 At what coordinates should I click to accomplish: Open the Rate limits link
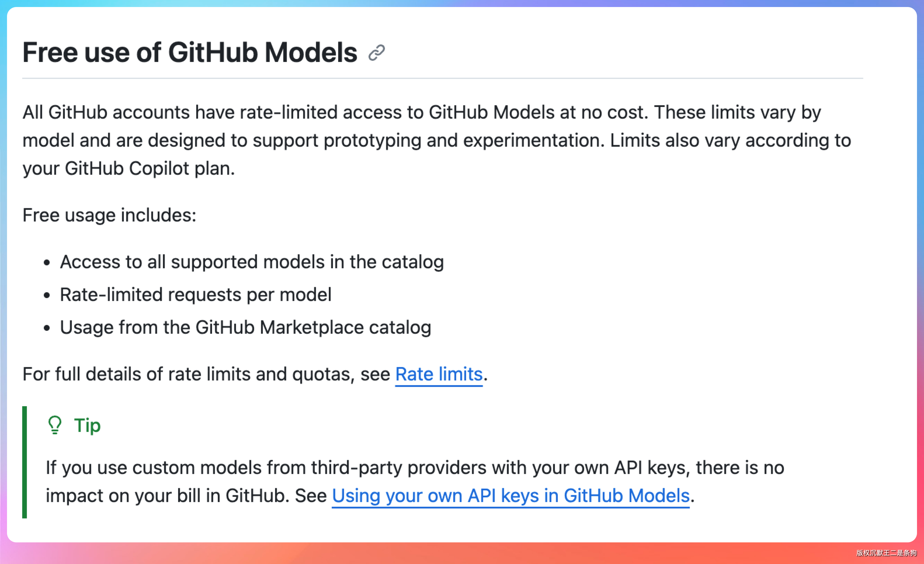[x=439, y=374]
